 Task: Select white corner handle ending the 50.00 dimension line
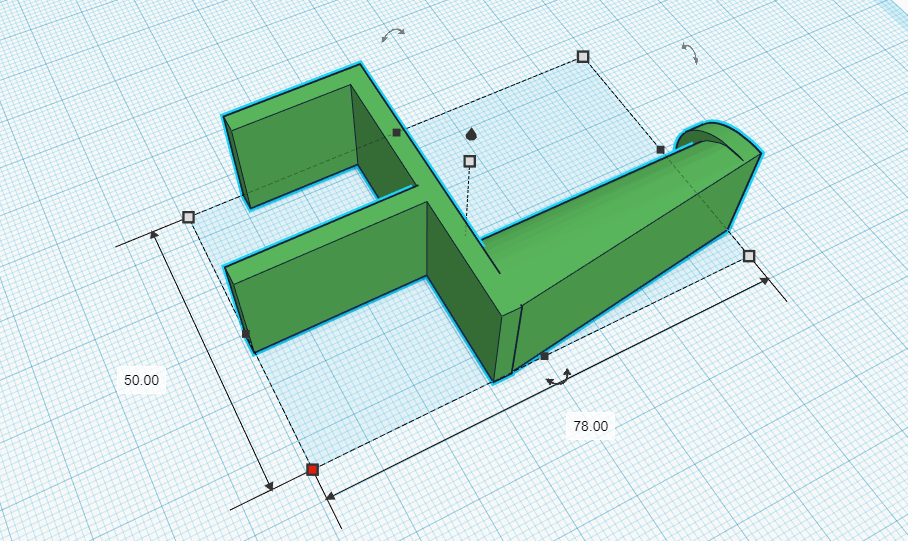[188, 217]
